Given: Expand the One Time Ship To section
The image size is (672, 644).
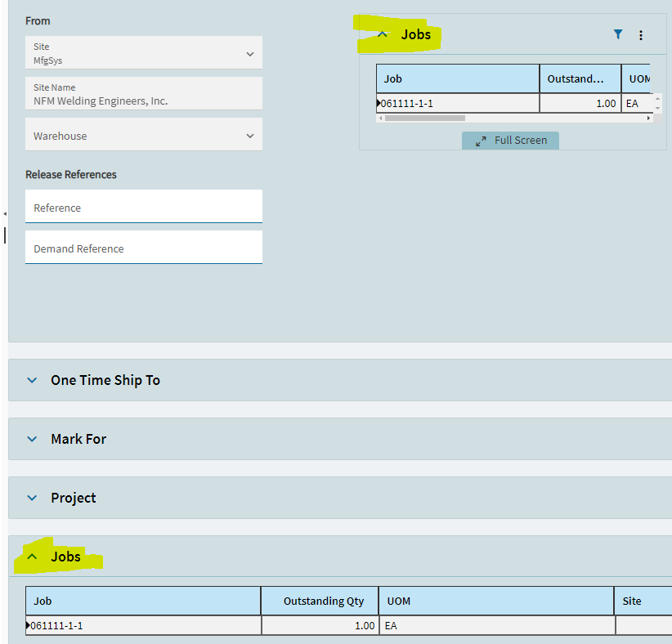Looking at the screenshot, I should tap(32, 380).
